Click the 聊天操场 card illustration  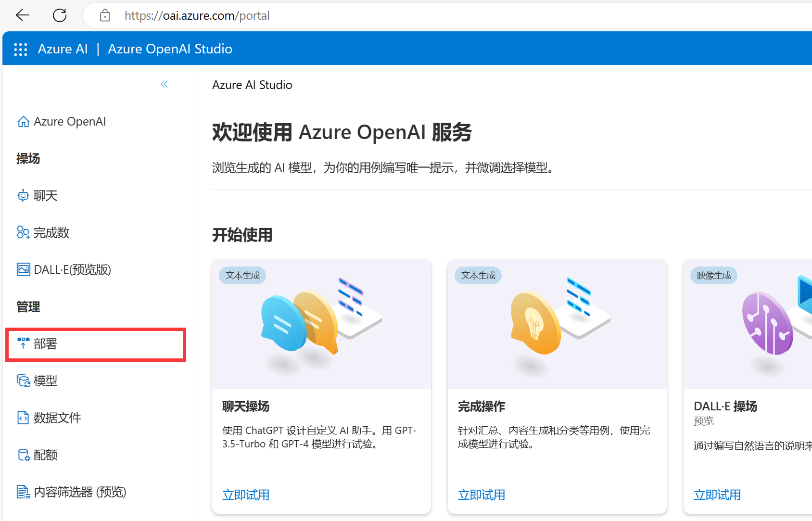[321, 325]
